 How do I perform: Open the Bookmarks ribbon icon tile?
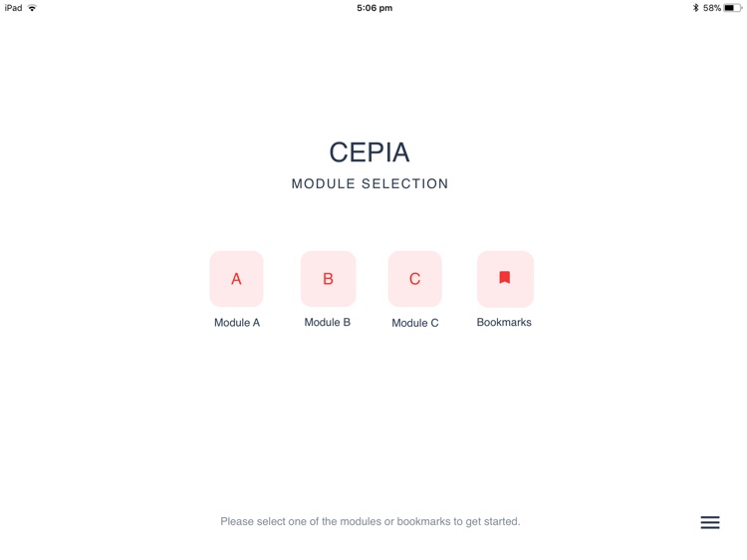pyautogui.click(x=505, y=279)
